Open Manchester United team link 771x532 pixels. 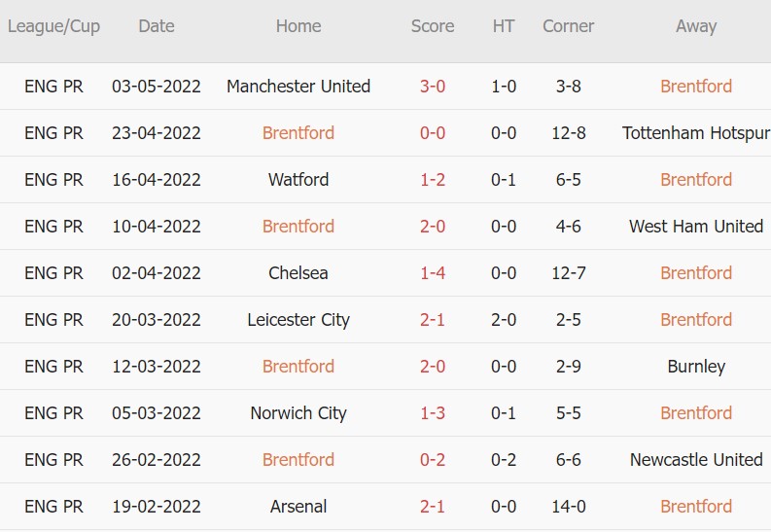click(x=298, y=87)
